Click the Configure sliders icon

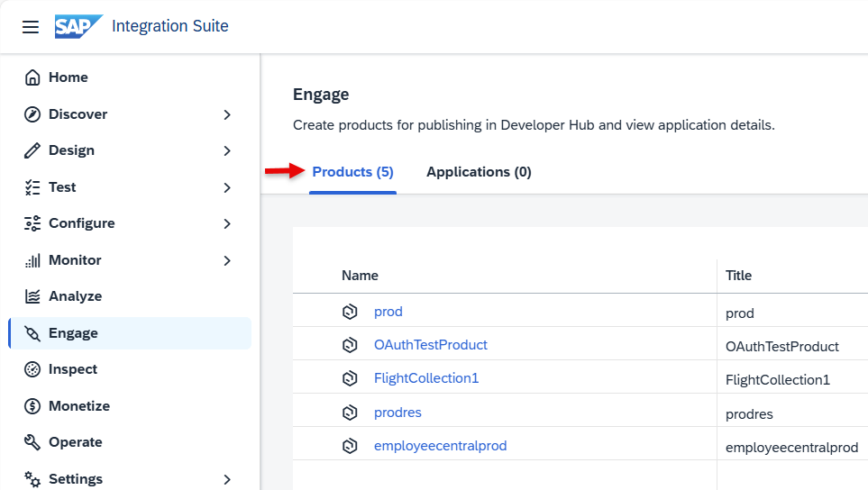pyautogui.click(x=32, y=223)
